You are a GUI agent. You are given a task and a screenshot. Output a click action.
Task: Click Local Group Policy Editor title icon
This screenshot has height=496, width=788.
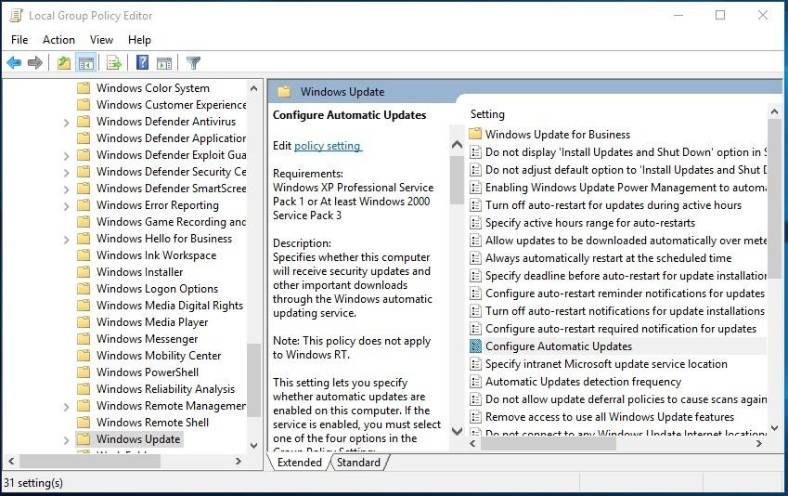pos(16,16)
